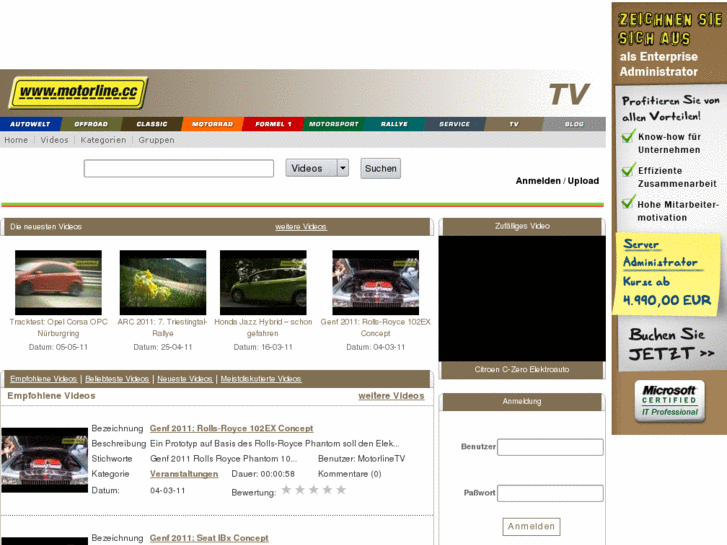The height and width of the screenshot is (545, 727).
Task: Click Tracktest: Opel Corsa OPC Nürburgring title
Action: [58, 327]
